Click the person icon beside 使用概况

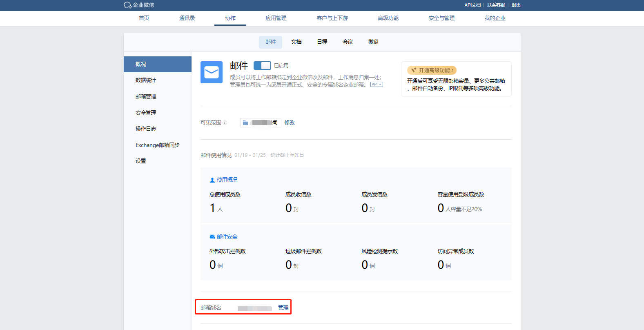(212, 180)
